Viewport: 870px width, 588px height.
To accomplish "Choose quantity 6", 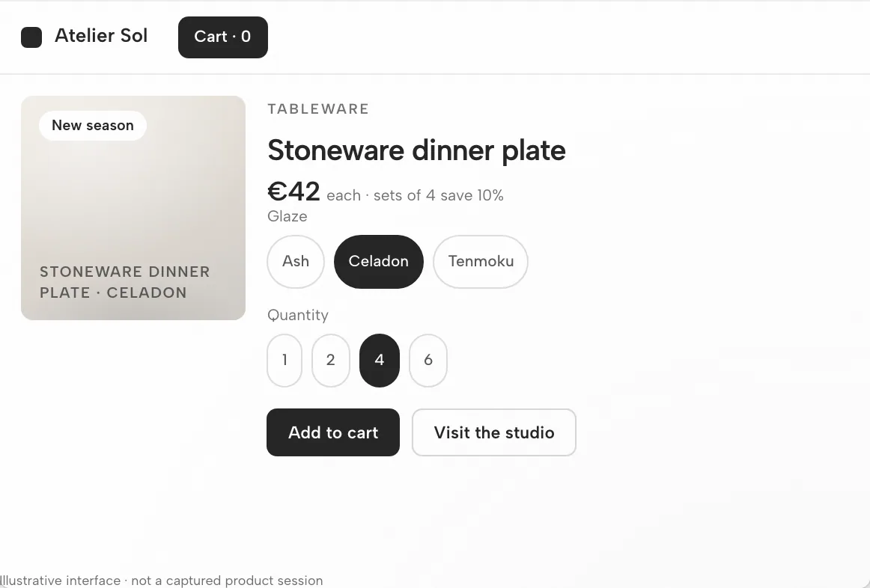I will click(x=428, y=361).
